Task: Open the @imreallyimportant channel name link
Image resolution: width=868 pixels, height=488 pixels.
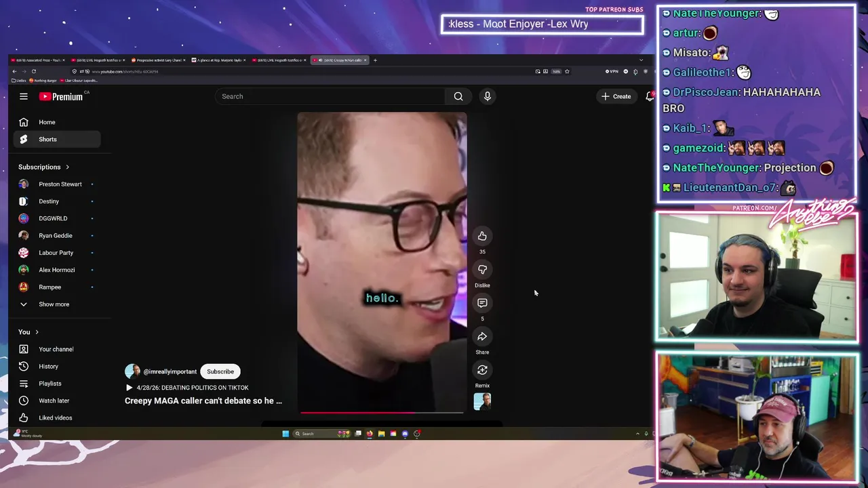Action: coord(170,371)
